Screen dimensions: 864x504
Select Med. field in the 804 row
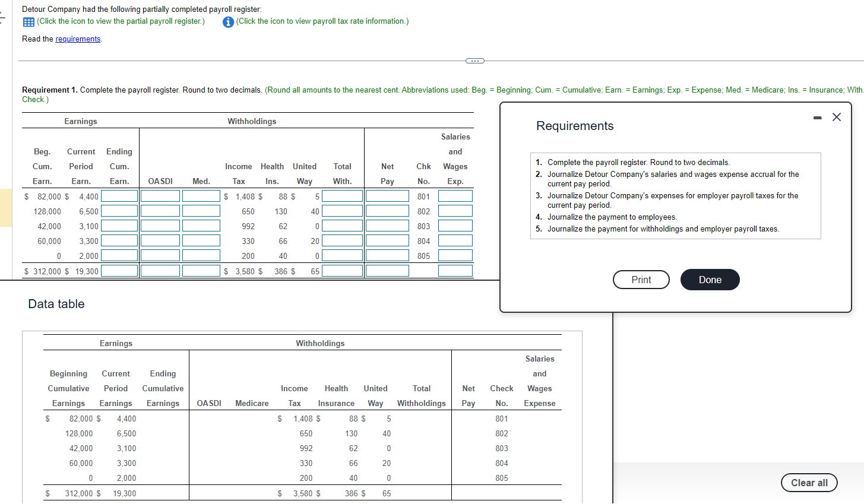(201, 240)
